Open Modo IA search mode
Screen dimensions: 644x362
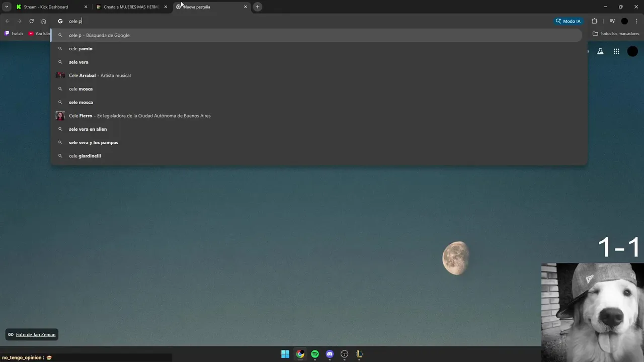[x=568, y=21]
